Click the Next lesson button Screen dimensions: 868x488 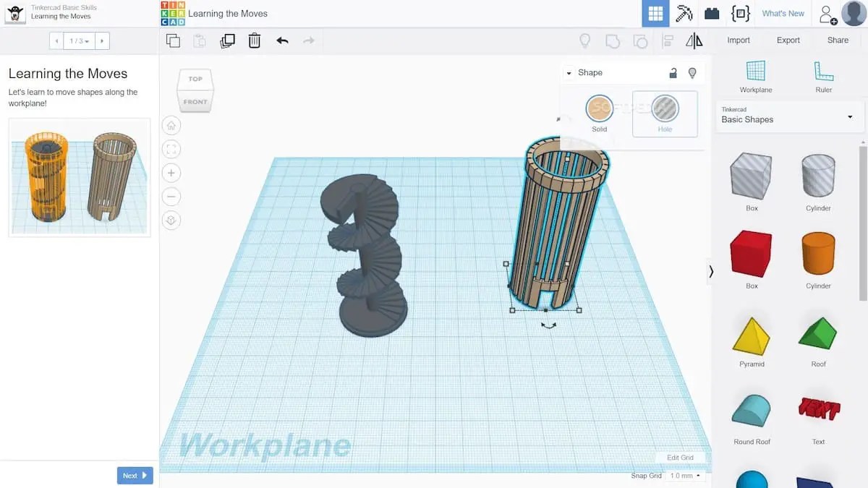(x=135, y=475)
